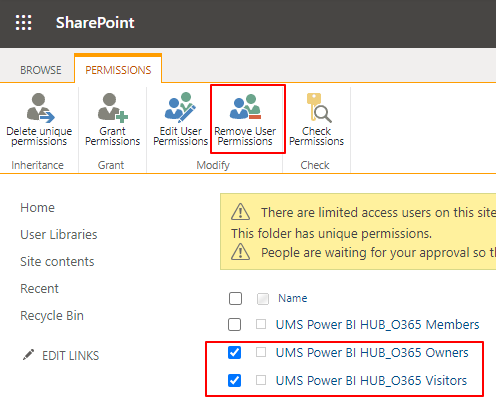The image size is (496, 410).
Task: Toggle the select-all checkbox beside Name
Action: (235, 298)
